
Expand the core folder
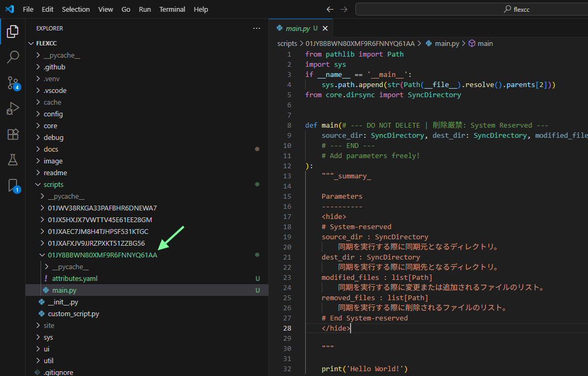[x=147, y=126]
